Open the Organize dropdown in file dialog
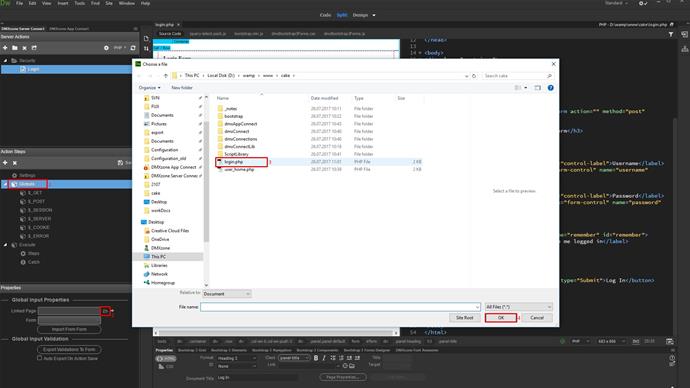This screenshot has width=690, height=388. [x=150, y=88]
